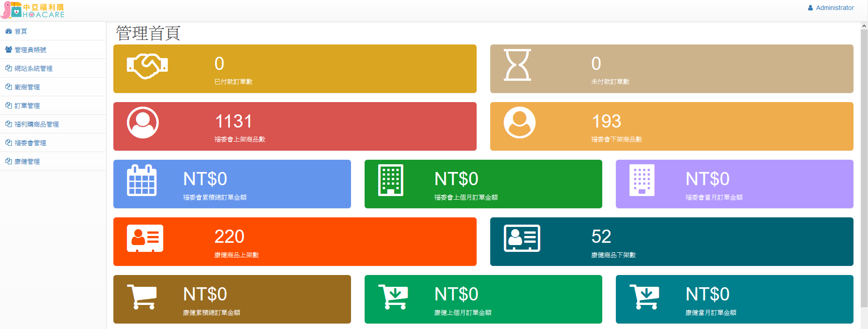Viewport: 868px width, 329px height.
Task: Click the 康健商品上架數 label
Action: [x=237, y=255]
